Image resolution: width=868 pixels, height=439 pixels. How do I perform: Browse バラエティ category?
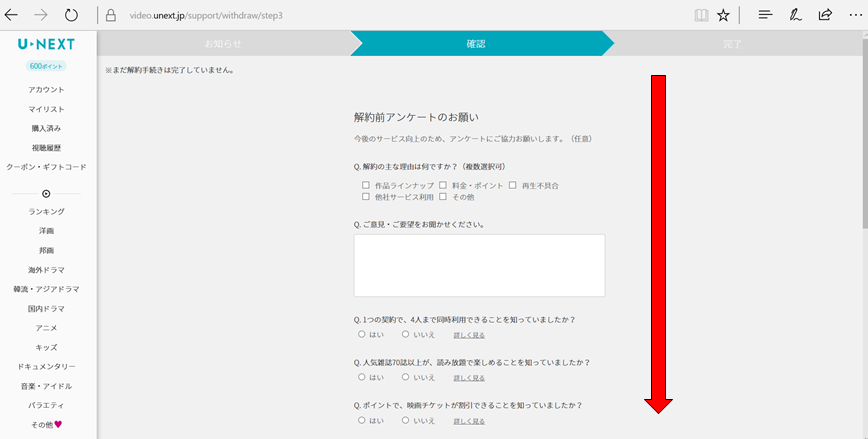click(46, 405)
